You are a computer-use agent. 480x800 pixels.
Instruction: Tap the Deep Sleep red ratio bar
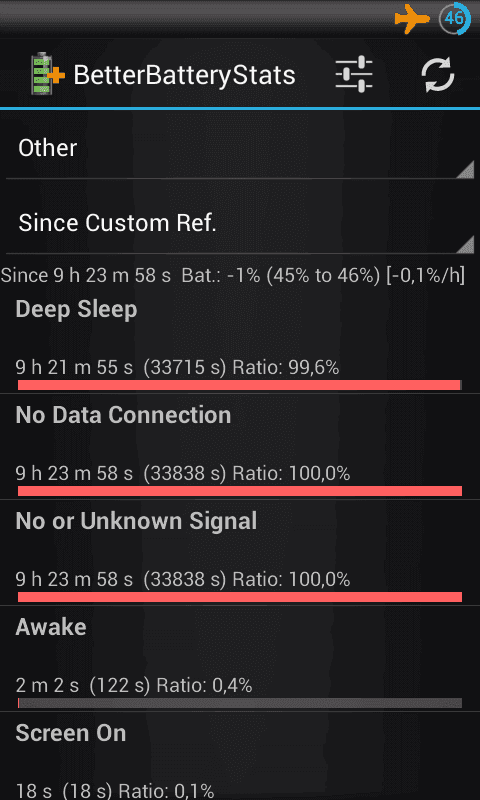(240, 385)
